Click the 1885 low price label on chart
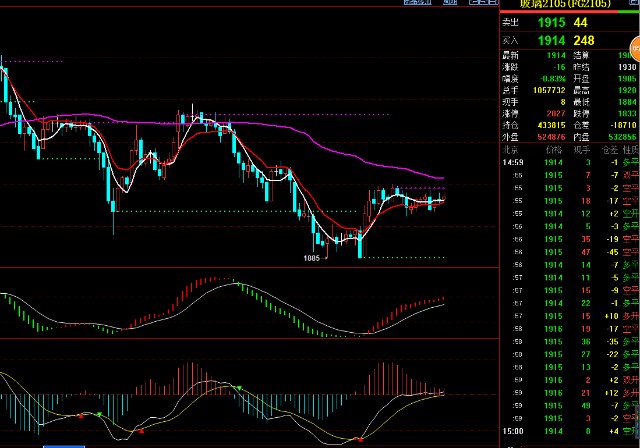Screen dimensions: 640x448 coord(313,257)
